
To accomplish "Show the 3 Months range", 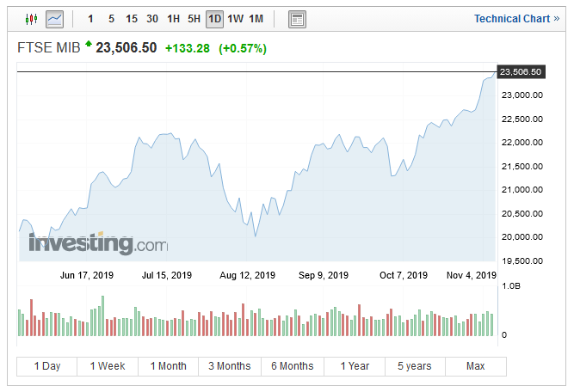I will point(230,366).
